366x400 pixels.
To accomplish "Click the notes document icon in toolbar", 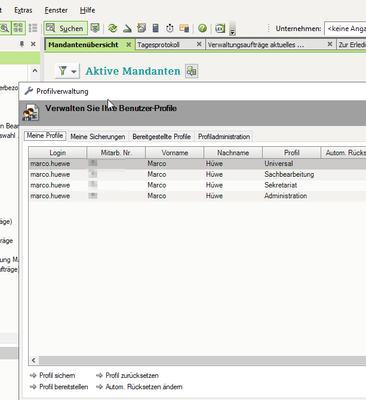I will pyautogui.click(x=141, y=28).
